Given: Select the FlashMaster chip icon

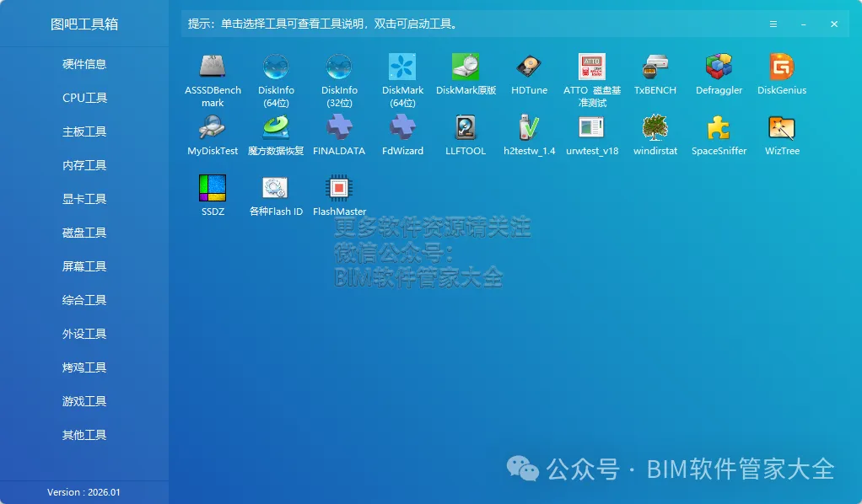Looking at the screenshot, I should coord(339,188).
